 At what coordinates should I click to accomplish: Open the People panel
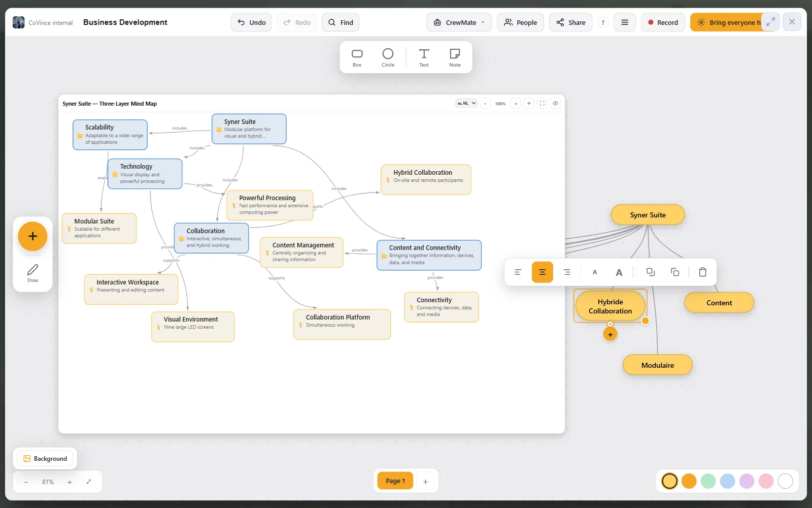click(x=520, y=22)
